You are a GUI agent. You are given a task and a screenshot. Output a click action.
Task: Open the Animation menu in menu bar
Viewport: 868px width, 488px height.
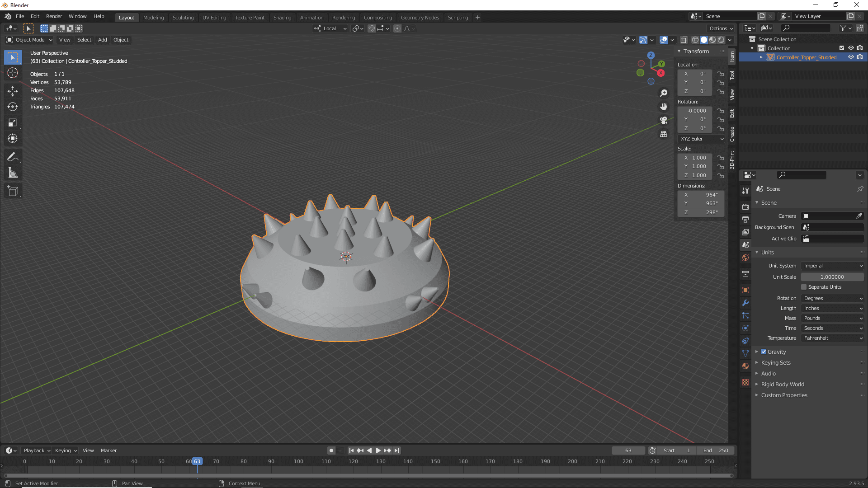pos(311,17)
